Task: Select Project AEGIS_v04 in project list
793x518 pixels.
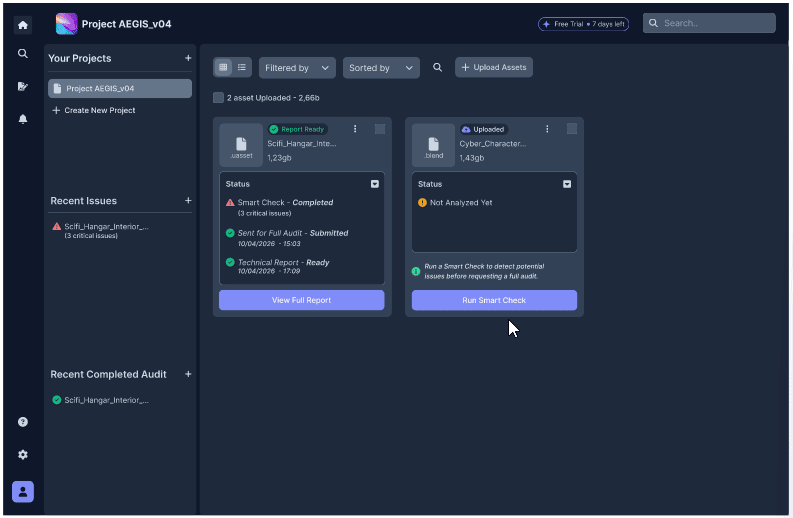Action: pos(120,89)
